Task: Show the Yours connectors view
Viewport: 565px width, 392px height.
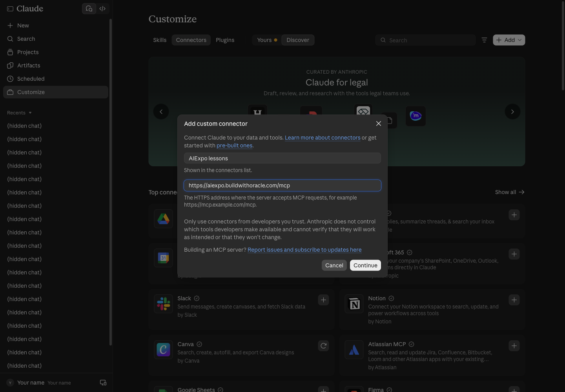Action: click(267, 40)
